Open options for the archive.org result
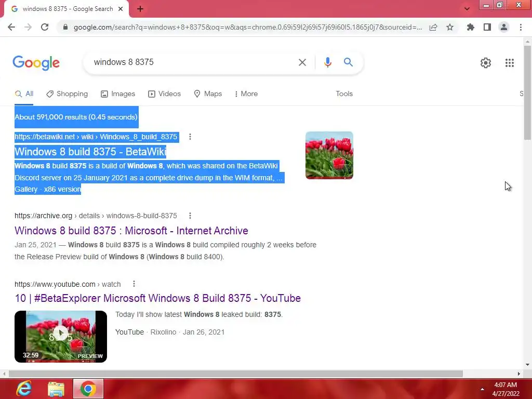 point(190,216)
